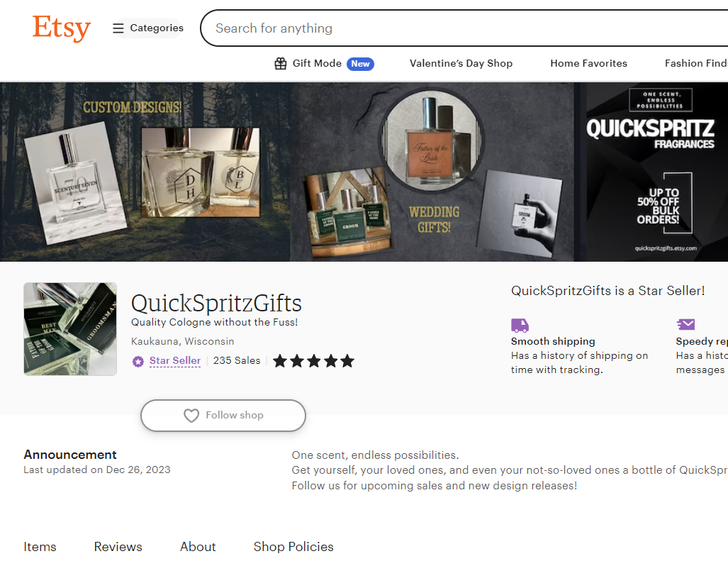Toggle the Follow shop heart button

click(x=223, y=415)
